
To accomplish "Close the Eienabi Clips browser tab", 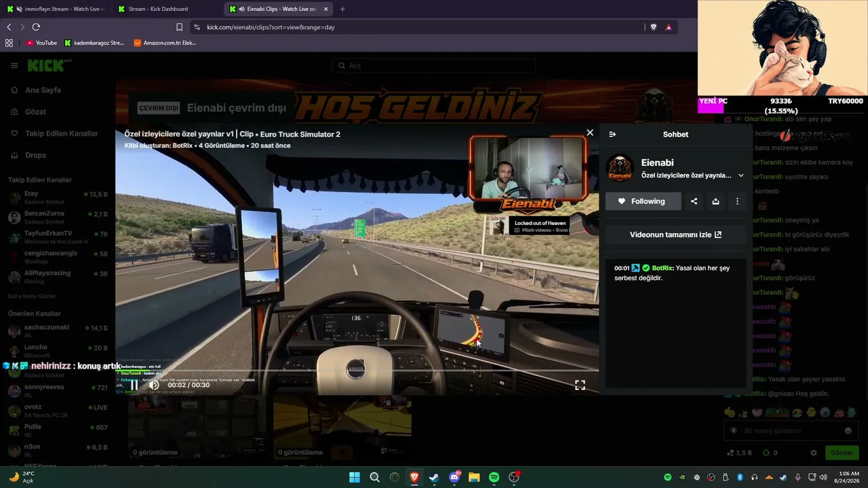I will pos(325,9).
